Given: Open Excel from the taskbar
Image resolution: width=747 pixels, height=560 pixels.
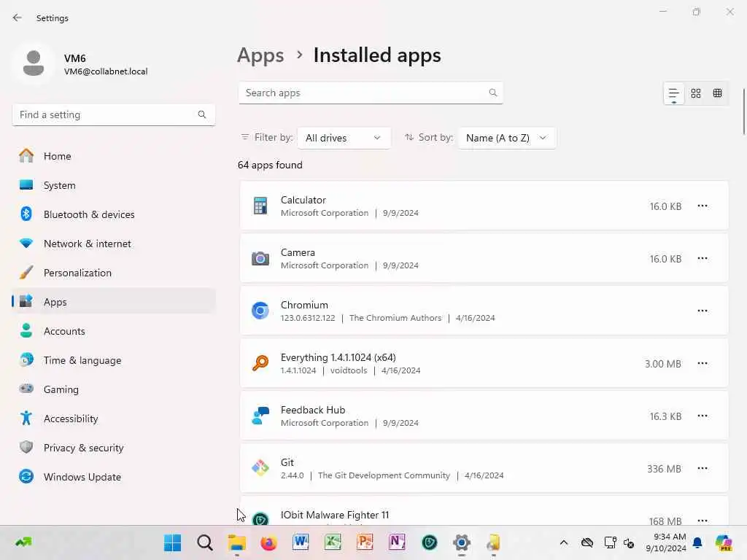Looking at the screenshot, I should [333, 542].
